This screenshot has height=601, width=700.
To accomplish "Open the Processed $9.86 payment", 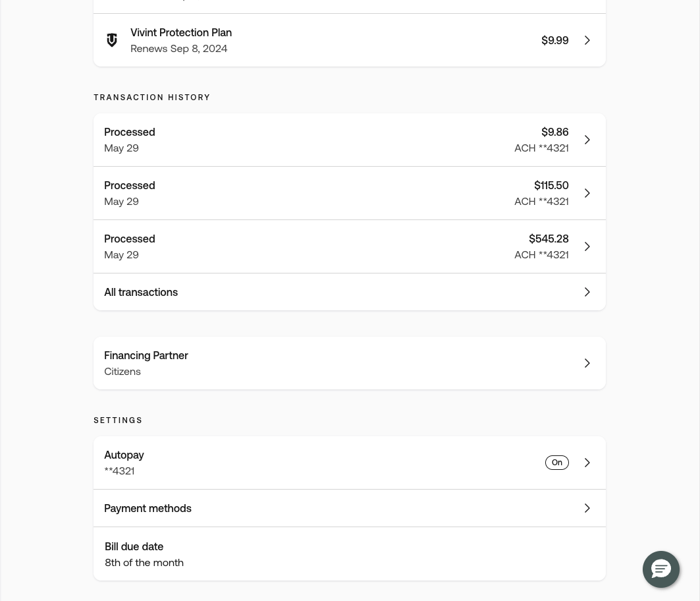I will coord(350,140).
